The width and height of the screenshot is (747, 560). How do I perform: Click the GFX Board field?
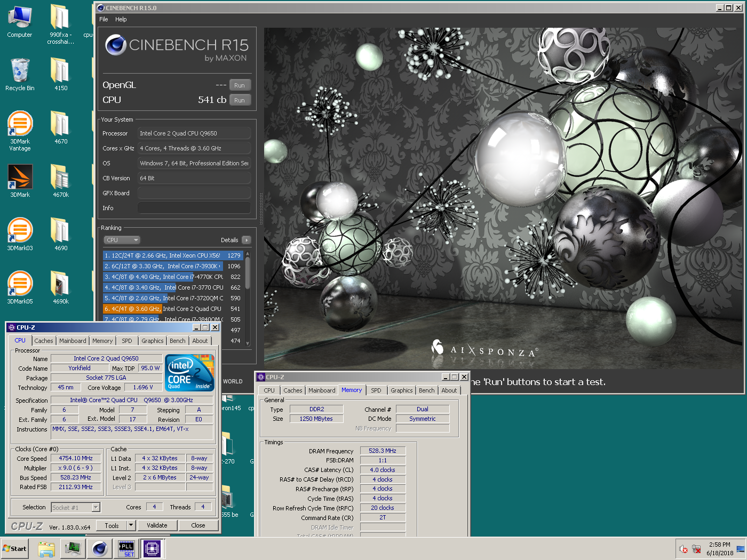(x=194, y=193)
